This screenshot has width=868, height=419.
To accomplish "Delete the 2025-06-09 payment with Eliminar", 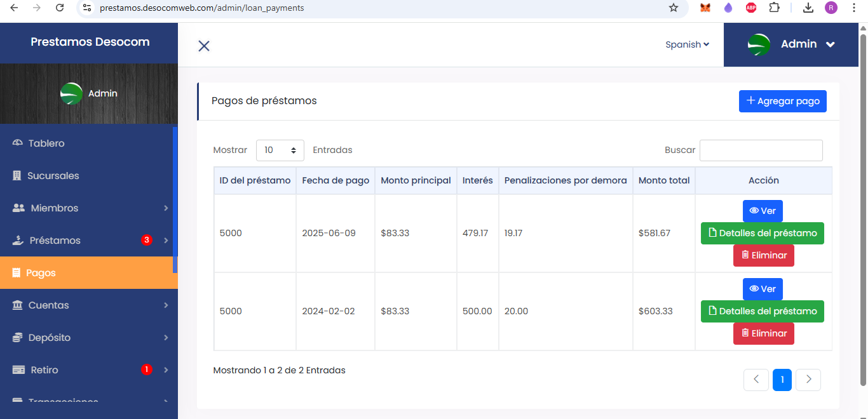I will click(763, 255).
